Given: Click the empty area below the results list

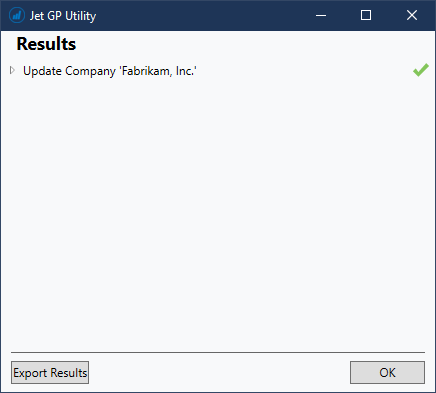Looking at the screenshot, I should point(218,213).
